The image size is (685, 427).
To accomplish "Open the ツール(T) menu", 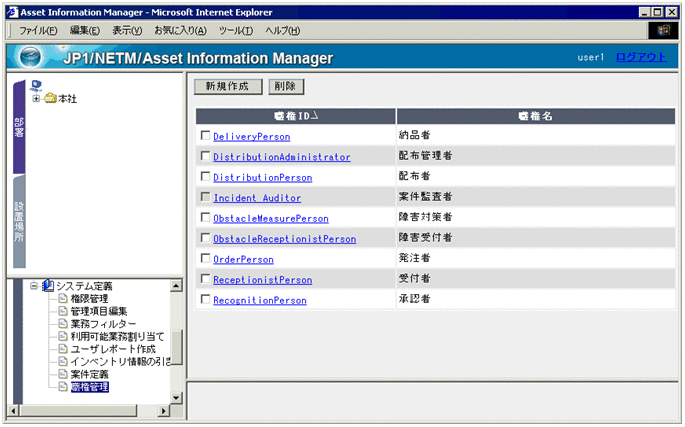I will pyautogui.click(x=236, y=31).
